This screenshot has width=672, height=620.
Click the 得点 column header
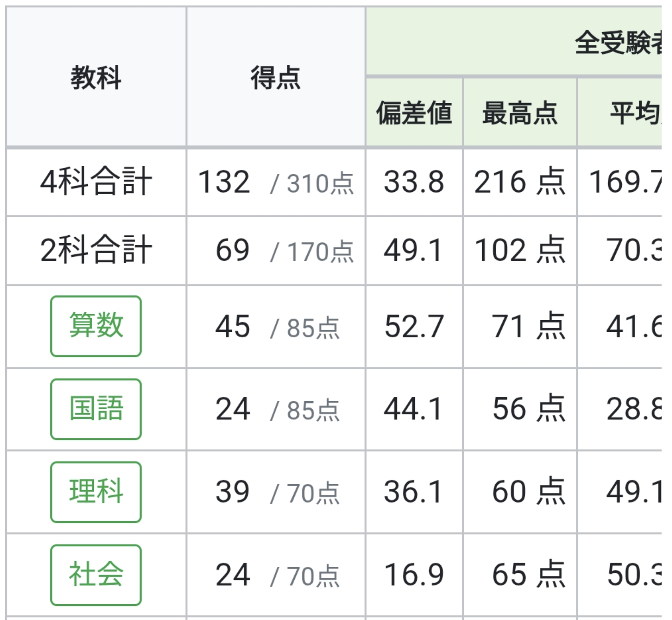click(x=276, y=77)
